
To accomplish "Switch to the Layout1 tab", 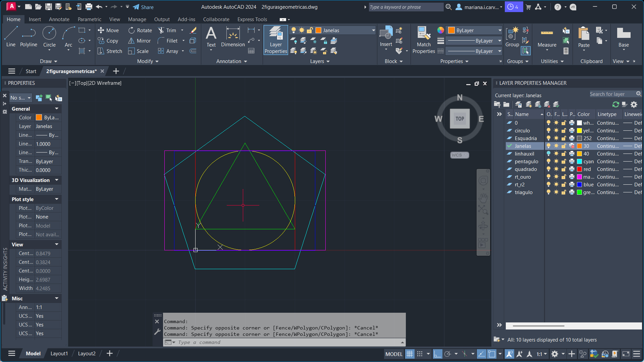I will (59, 354).
